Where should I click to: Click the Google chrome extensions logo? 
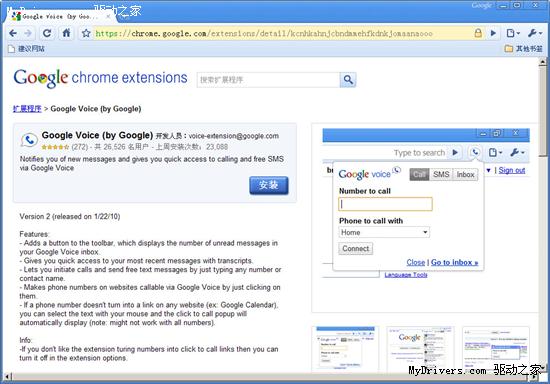pyautogui.click(x=100, y=78)
